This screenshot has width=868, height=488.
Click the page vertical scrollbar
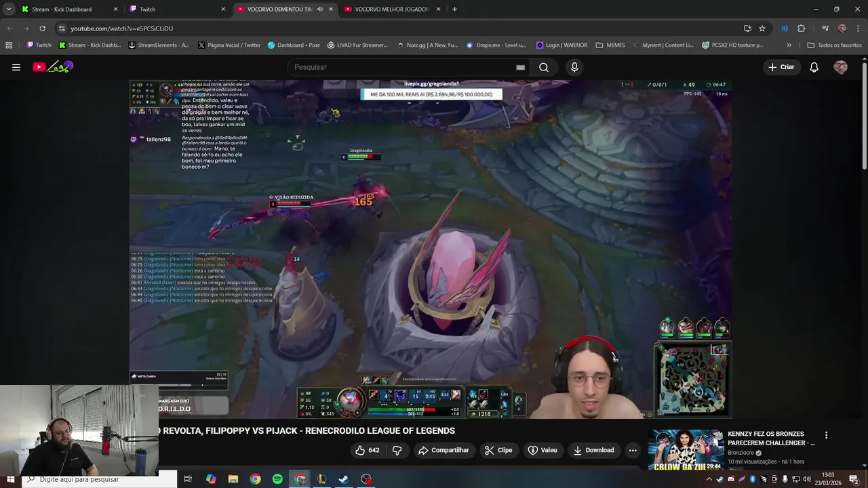coord(864,115)
